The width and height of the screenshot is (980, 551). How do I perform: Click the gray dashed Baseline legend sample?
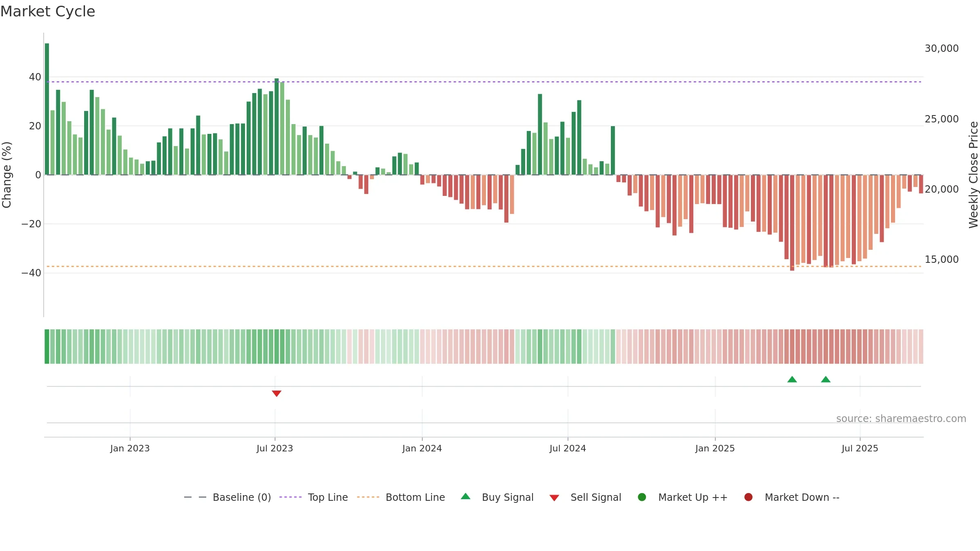pos(195,497)
